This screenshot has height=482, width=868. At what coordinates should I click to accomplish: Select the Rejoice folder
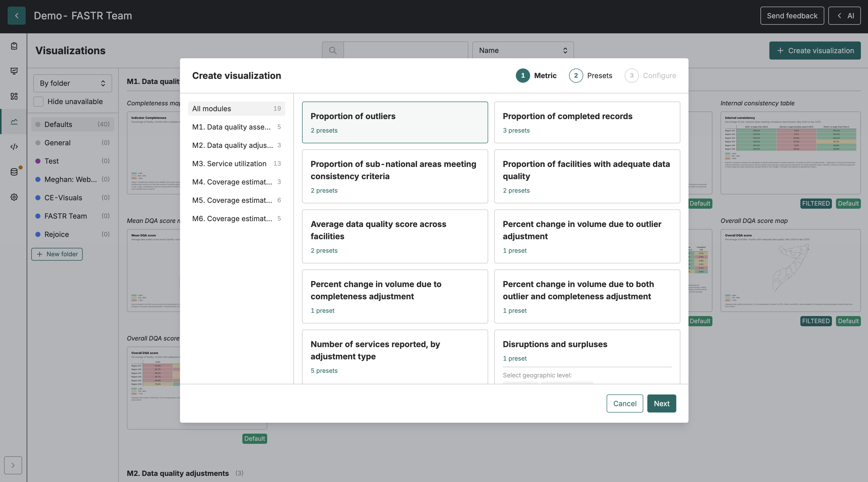click(72, 234)
